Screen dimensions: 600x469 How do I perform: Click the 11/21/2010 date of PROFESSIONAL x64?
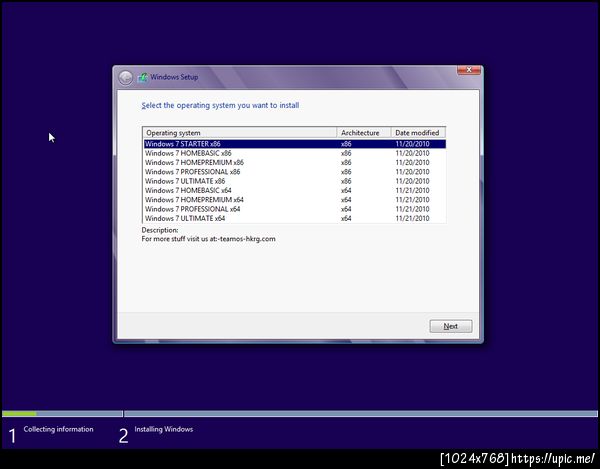pyautogui.click(x=412, y=209)
